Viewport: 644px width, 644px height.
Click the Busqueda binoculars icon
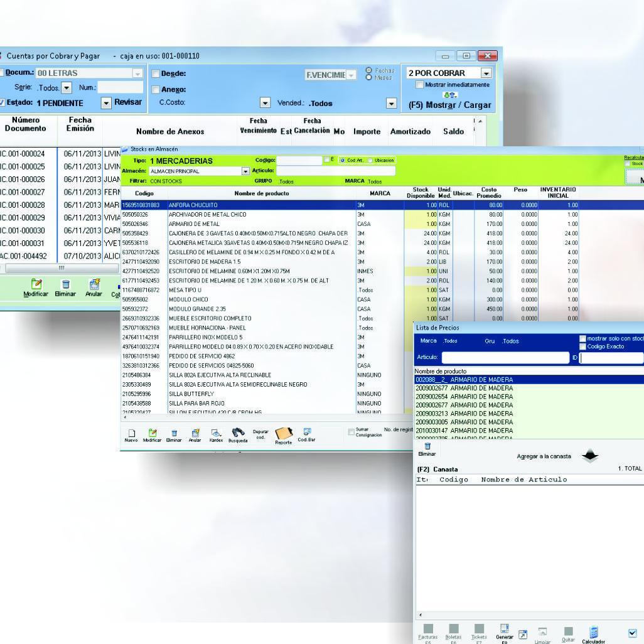[239, 432]
